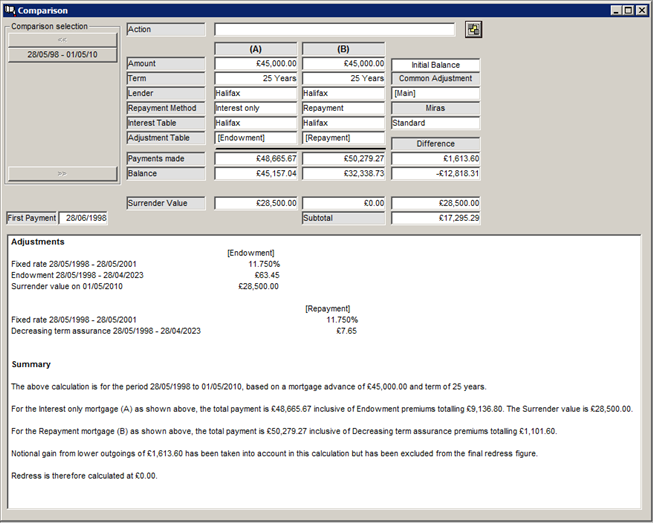Image resolution: width=653 pixels, height=523 pixels.
Task: Click the Amount field in column A
Action: [256, 63]
